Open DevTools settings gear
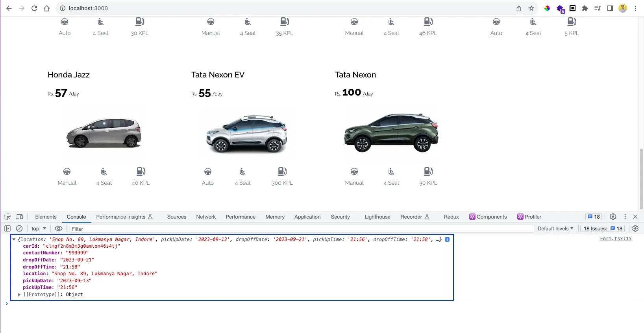The width and height of the screenshot is (644, 333). tap(613, 217)
